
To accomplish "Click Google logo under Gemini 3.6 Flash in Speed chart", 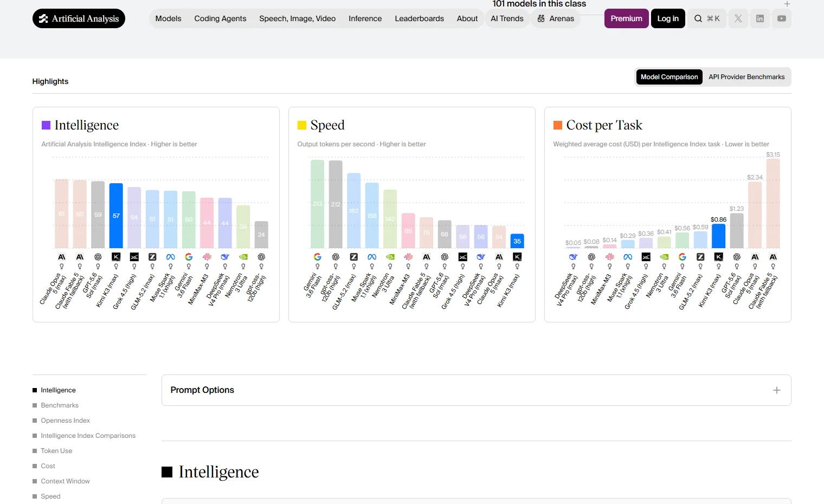I will 318,257.
